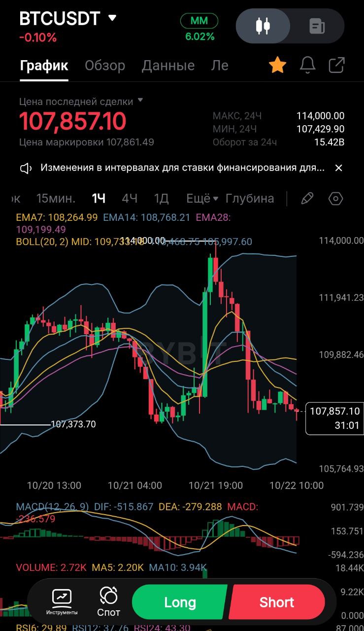Screen dimensions: 364x631
Task: Open the Ещё more intervals dropdown
Action: click(202, 199)
